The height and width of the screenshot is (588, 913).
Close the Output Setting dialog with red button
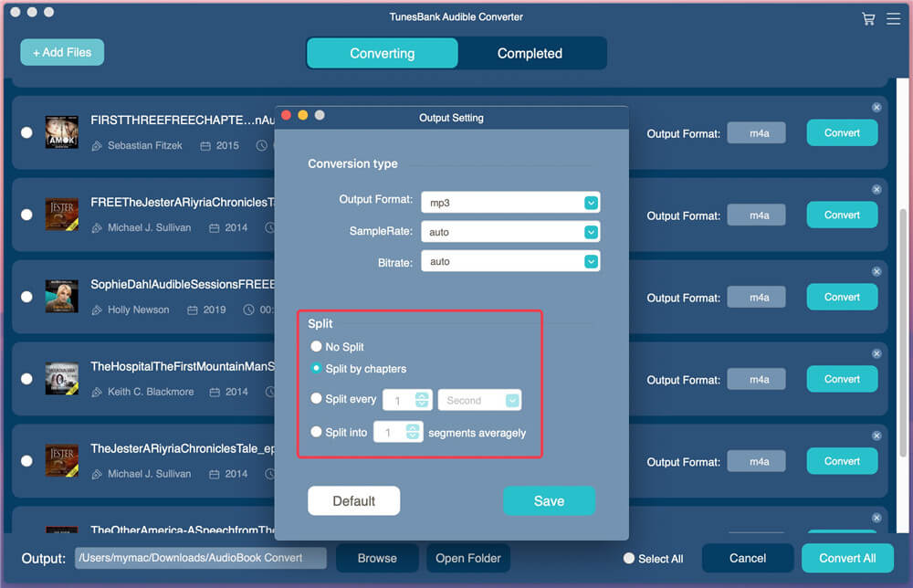coord(286,115)
